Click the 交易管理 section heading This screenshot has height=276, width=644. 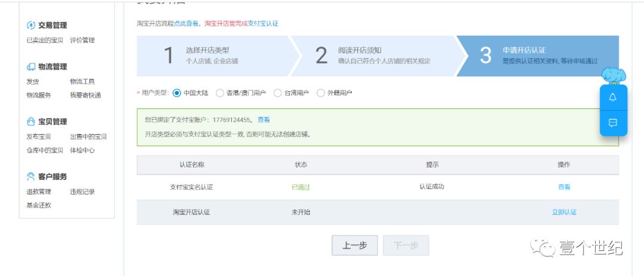(x=52, y=26)
